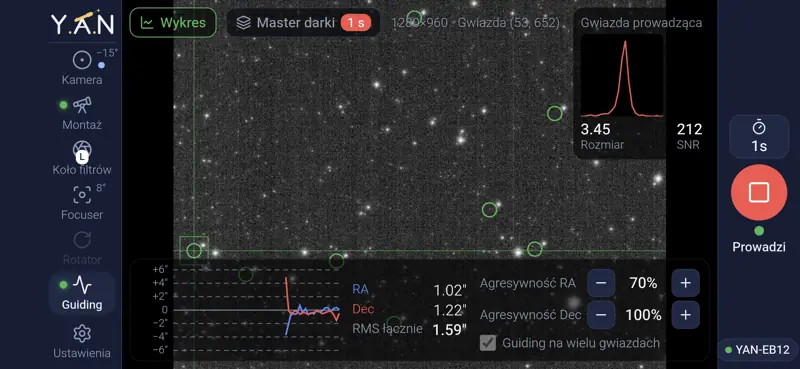This screenshot has height=369, width=800.
Task: Decrease Agresywność RA with minus
Action: [601, 283]
